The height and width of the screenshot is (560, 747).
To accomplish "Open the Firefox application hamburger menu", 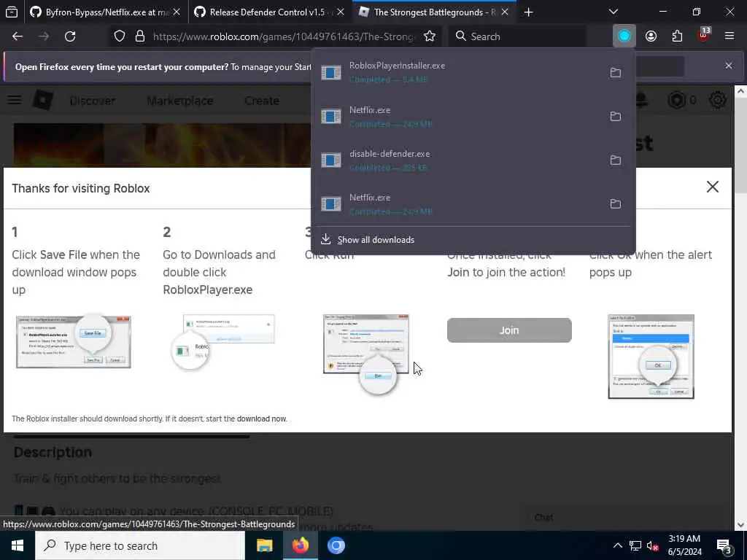I will pos(729,36).
